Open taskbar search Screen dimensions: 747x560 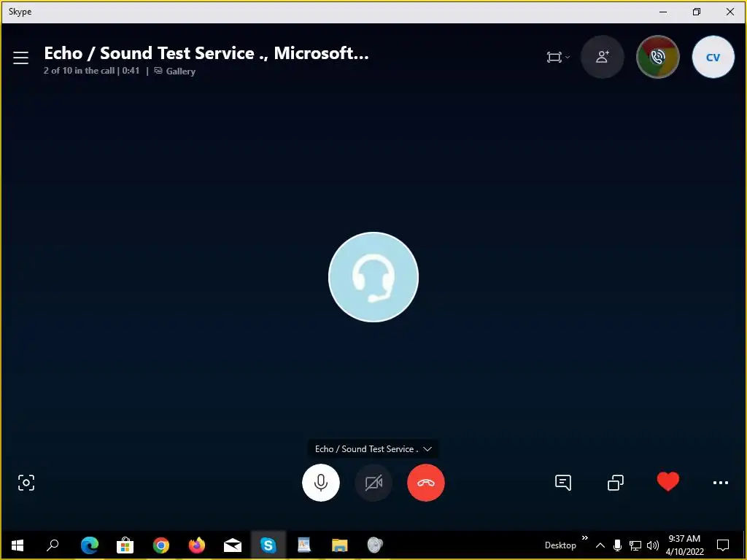(53, 545)
